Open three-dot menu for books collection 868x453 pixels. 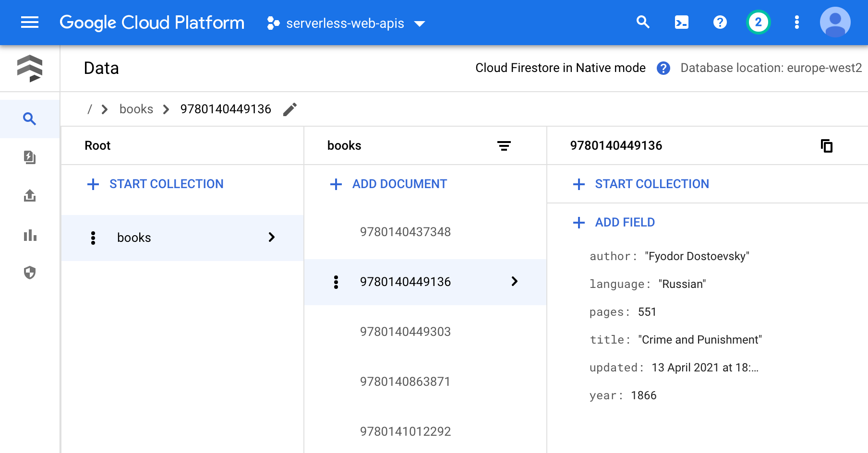pos(93,238)
